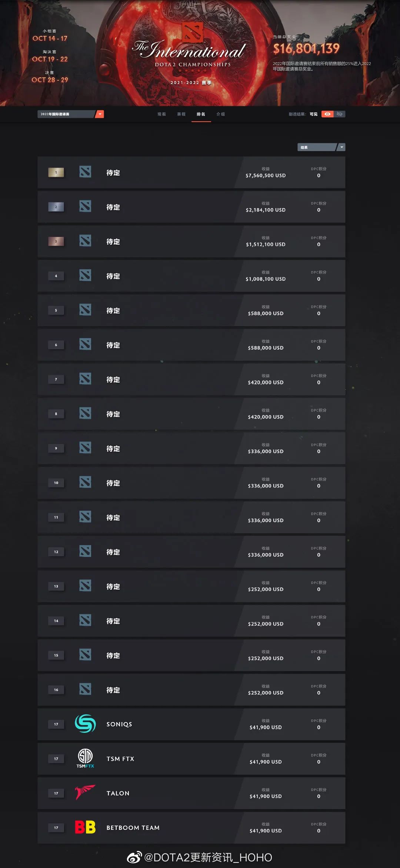Click the Soniqs team logo

point(85,724)
